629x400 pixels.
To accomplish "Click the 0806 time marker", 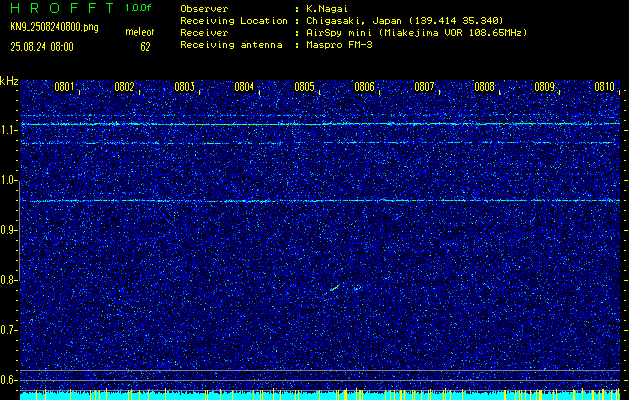I will pos(364,87).
